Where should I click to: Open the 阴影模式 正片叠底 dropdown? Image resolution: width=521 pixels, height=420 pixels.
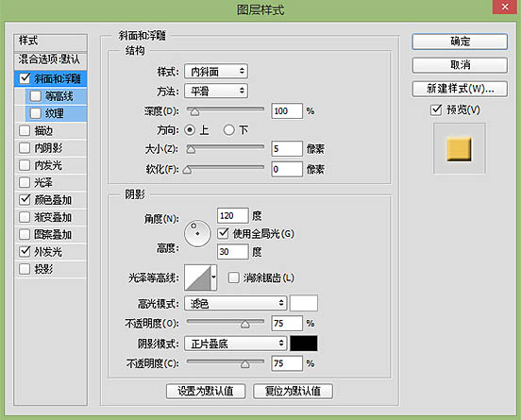236,344
